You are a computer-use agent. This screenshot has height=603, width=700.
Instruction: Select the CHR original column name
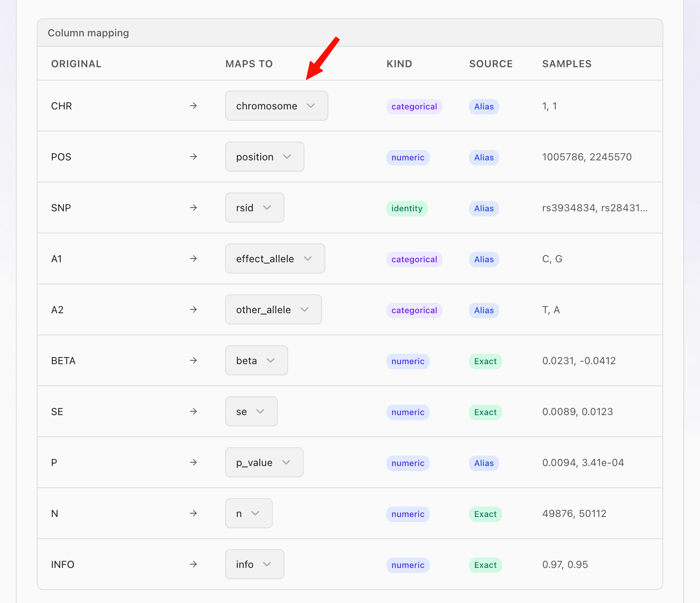61,106
